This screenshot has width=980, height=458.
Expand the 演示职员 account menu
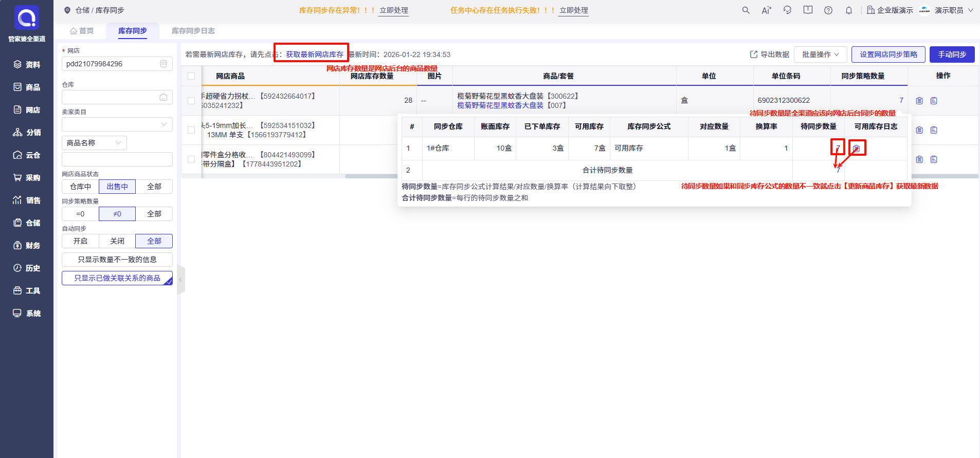(x=954, y=10)
